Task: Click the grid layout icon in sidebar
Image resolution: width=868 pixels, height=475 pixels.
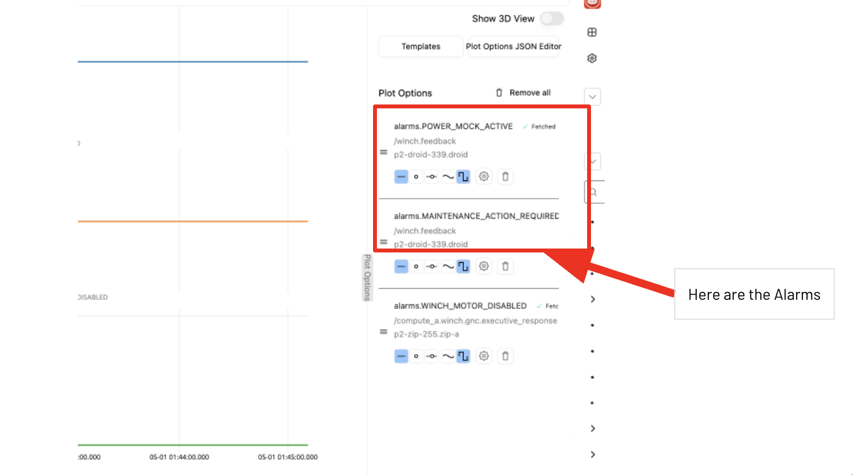Action: pos(592,32)
